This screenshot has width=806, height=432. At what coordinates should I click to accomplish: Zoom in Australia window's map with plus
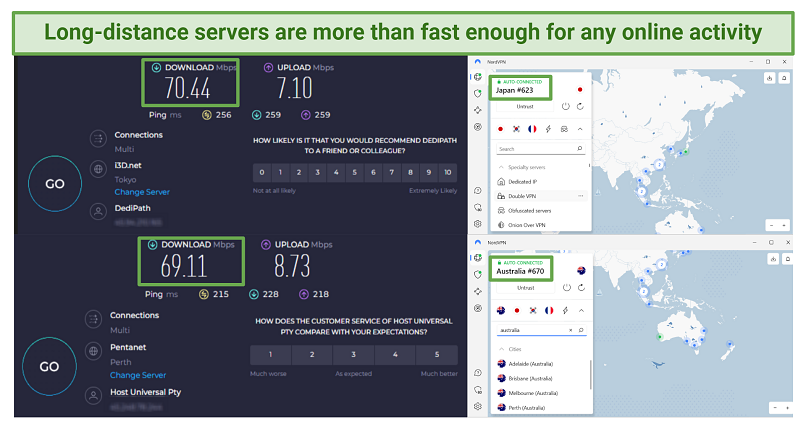[787, 407]
